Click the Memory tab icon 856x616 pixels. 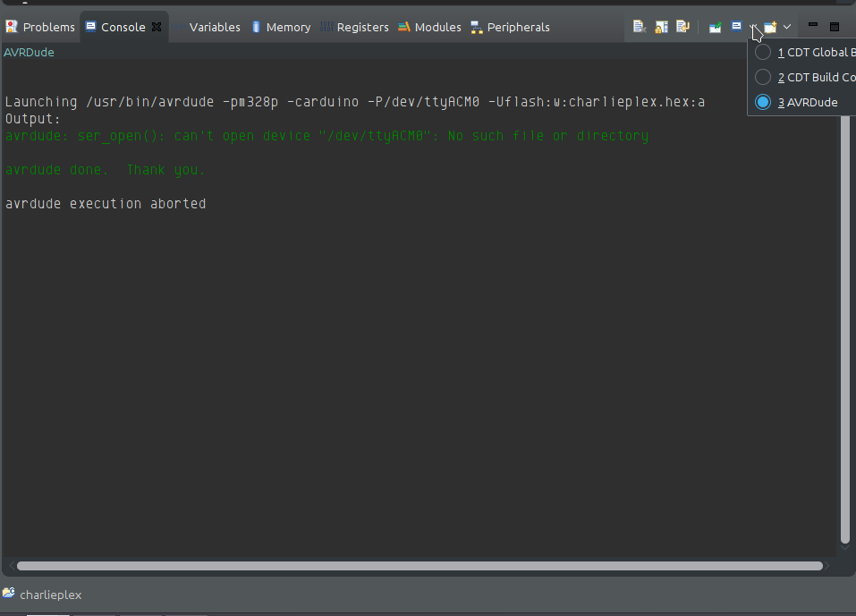tap(257, 27)
